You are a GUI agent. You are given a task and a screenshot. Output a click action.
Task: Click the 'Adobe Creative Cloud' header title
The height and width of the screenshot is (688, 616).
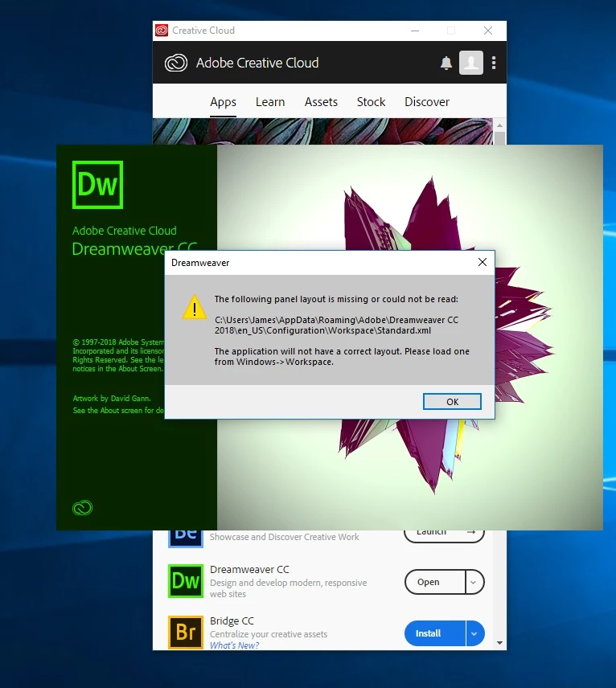tap(257, 63)
